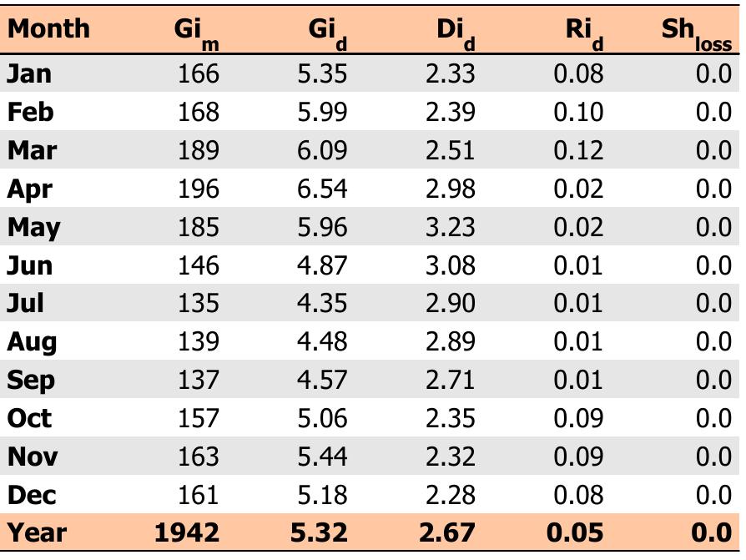Image resolution: width=746 pixels, height=560 pixels.
Task: Click the Month column header
Action: pyautogui.click(x=48, y=28)
